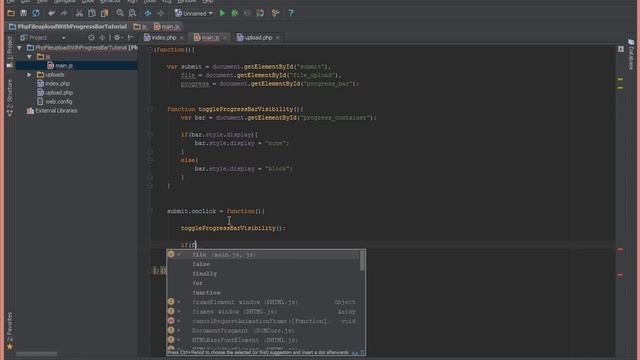The width and height of the screenshot is (640, 360).
Task: Click the main.js breadcrumb
Action: pyautogui.click(x=167, y=27)
